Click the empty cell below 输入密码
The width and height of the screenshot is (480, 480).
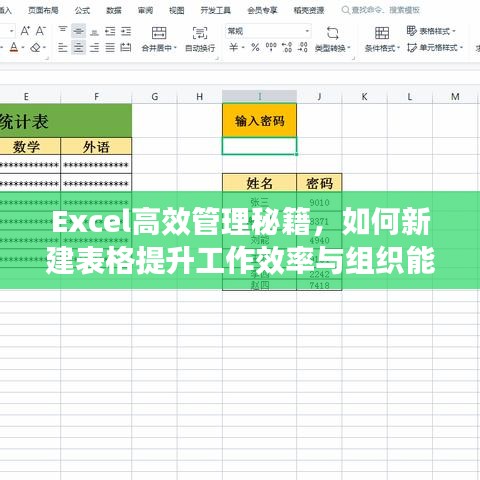259,146
